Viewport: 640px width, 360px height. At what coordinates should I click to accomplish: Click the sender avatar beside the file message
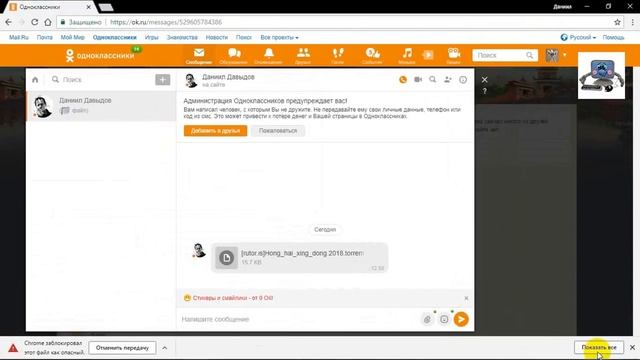coord(199,250)
